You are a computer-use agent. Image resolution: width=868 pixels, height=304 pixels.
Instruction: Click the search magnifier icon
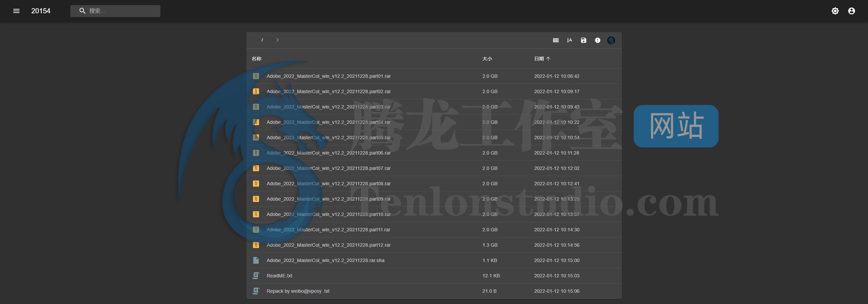[82, 11]
